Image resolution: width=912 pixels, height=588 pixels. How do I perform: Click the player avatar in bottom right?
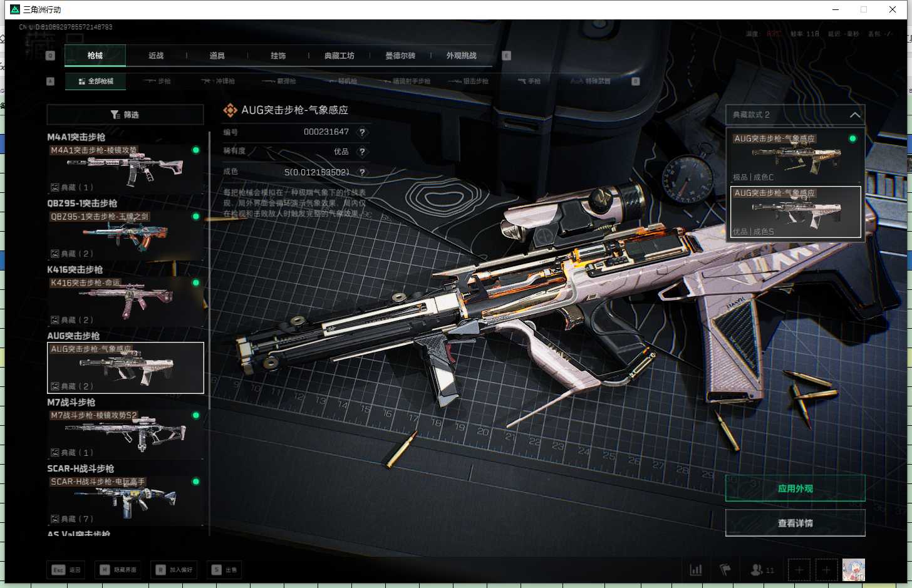[853, 570]
